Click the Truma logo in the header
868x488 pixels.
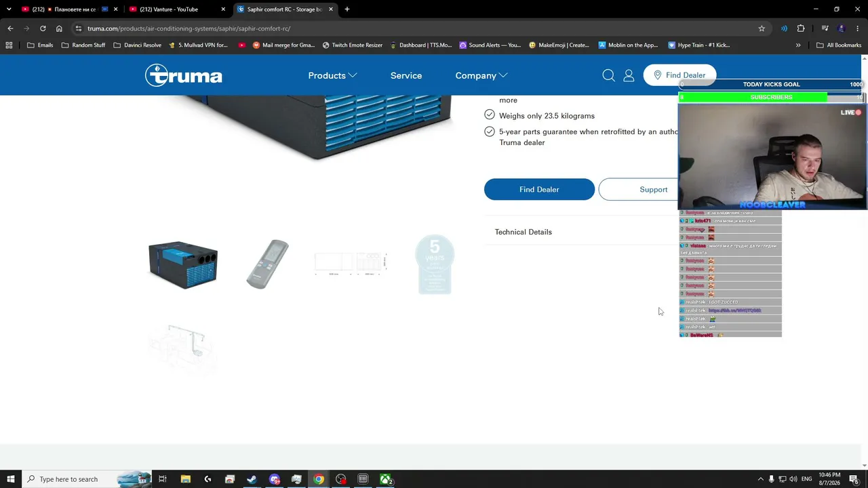click(x=183, y=75)
